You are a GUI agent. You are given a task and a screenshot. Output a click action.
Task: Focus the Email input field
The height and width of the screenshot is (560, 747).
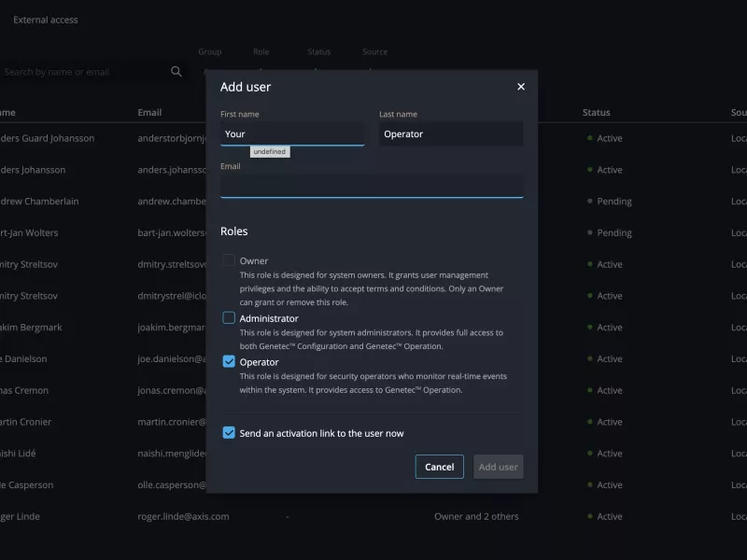[371, 187]
